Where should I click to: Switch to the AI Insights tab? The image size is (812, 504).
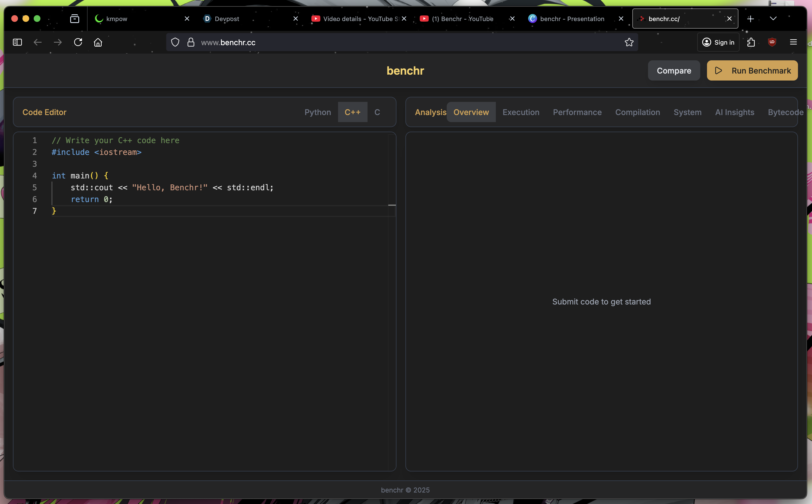735,112
